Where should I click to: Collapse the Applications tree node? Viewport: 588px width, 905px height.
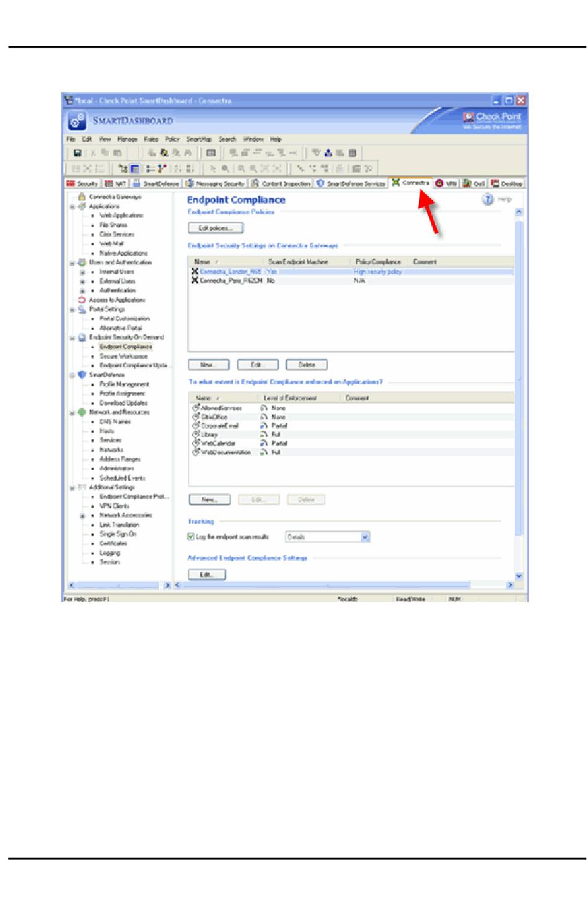tap(72, 206)
